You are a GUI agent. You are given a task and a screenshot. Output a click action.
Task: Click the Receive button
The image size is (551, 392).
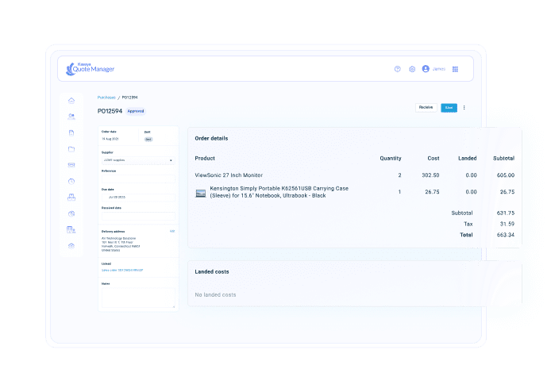point(426,107)
